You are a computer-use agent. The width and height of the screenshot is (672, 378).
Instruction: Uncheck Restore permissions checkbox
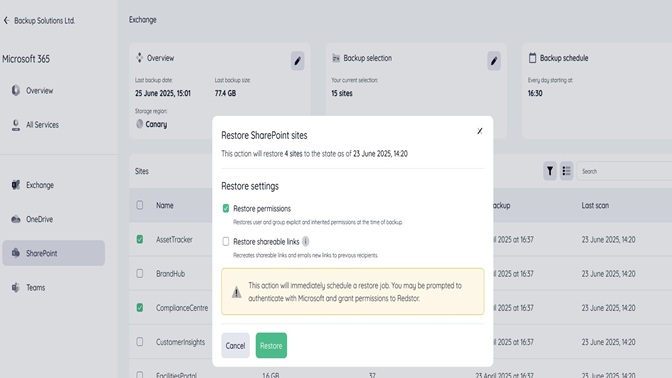click(226, 208)
